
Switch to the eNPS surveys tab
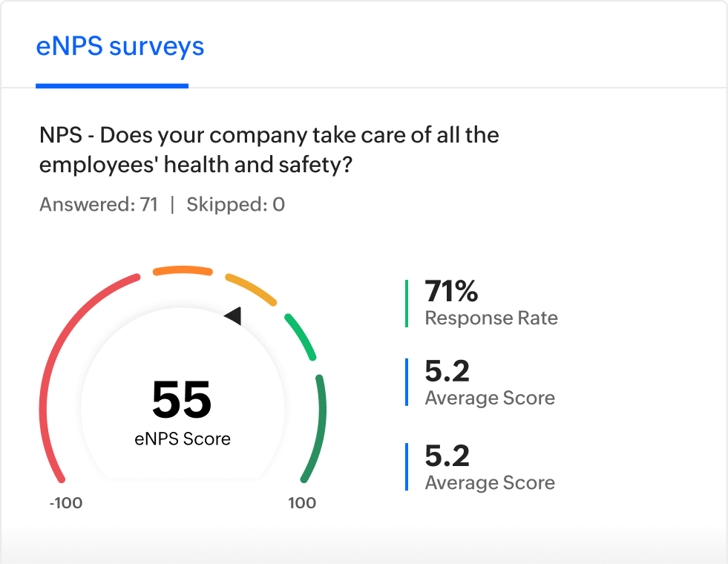[121, 46]
